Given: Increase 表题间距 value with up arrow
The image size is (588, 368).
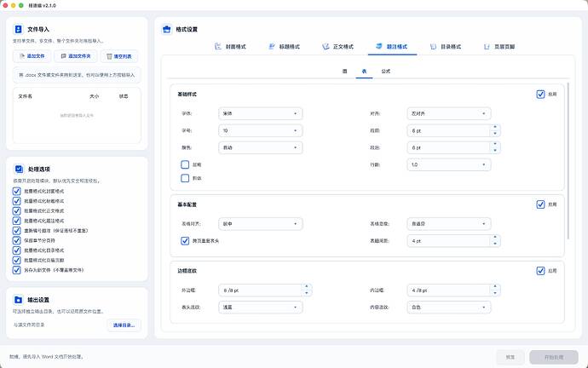Looking at the screenshot, I should pos(495,237).
